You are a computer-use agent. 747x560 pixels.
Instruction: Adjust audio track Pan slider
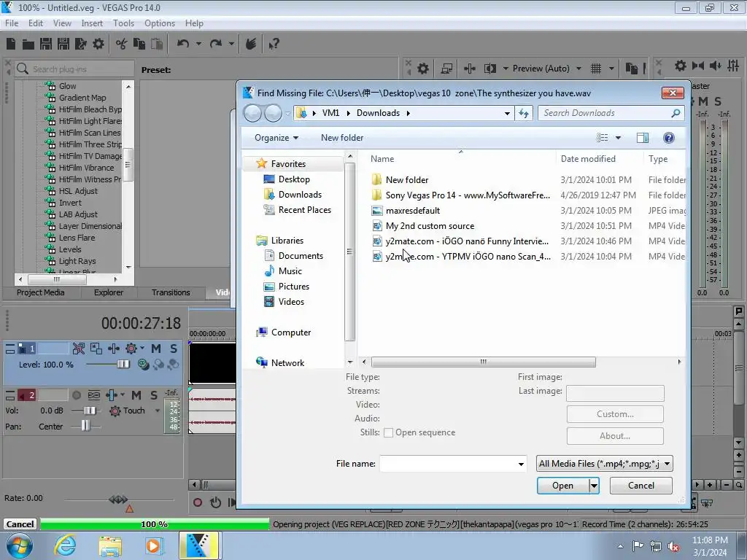(85, 426)
